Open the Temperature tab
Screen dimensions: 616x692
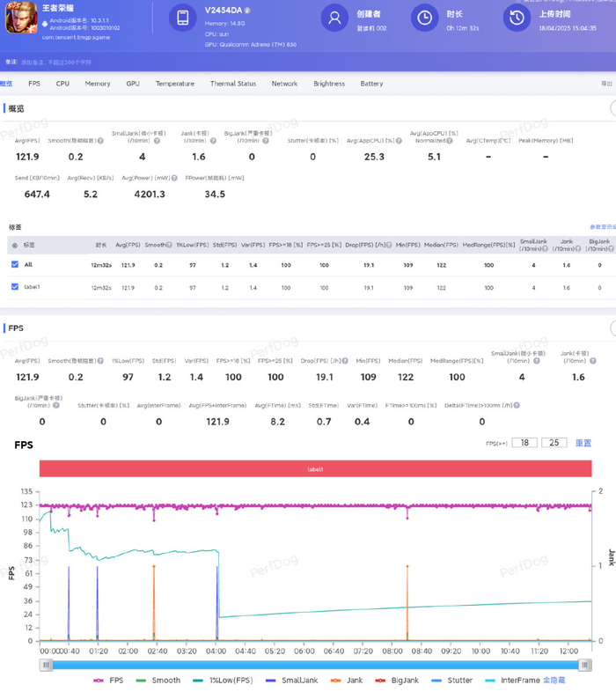[x=174, y=84]
